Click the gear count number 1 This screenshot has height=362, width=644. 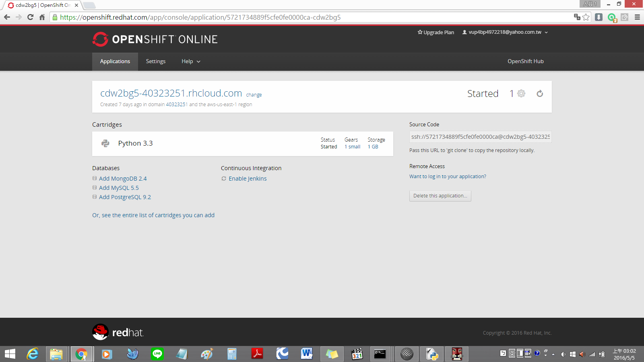pyautogui.click(x=512, y=94)
